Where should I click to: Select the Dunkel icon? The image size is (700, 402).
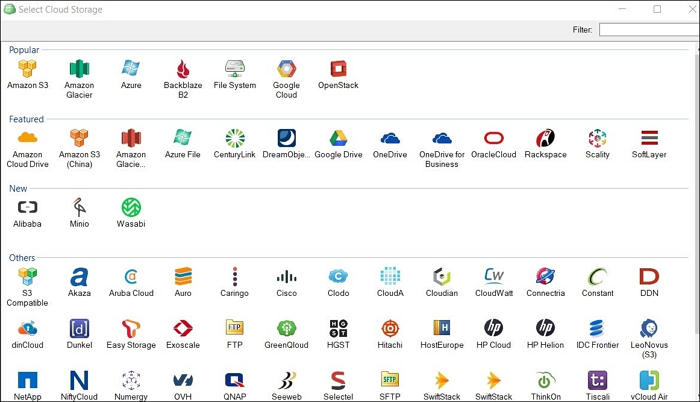(79, 334)
